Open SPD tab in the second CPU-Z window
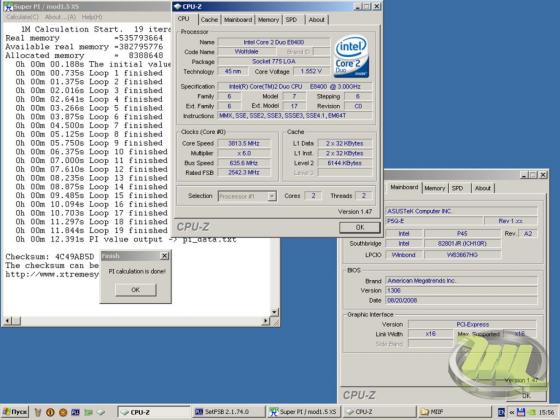Image resolution: width=560 pixels, height=420 pixels. tap(458, 188)
